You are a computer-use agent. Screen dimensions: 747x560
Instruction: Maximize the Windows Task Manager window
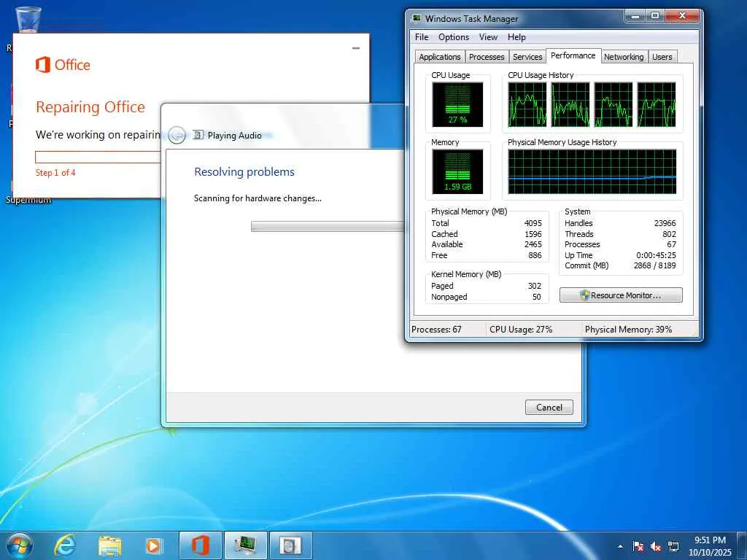click(x=655, y=16)
